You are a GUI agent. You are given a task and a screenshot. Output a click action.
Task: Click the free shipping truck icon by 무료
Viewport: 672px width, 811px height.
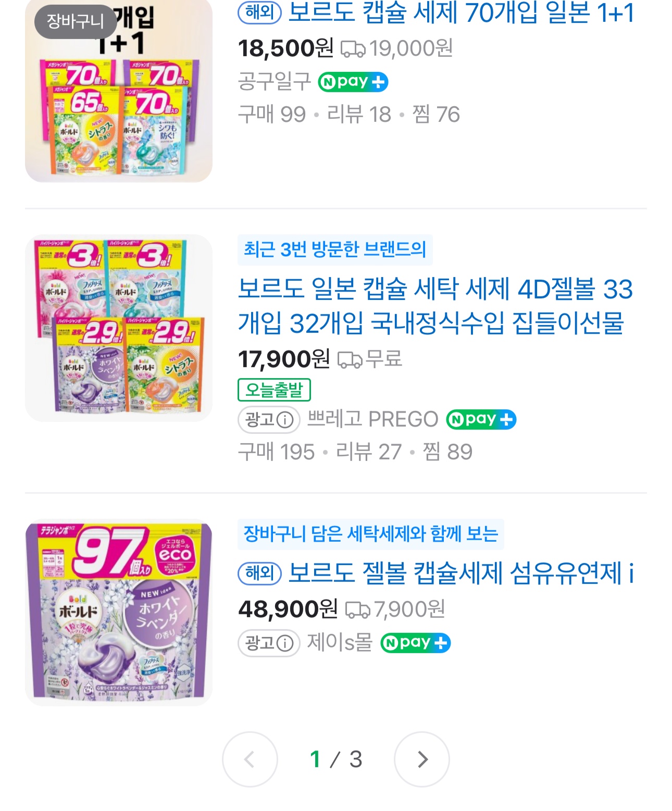click(350, 359)
